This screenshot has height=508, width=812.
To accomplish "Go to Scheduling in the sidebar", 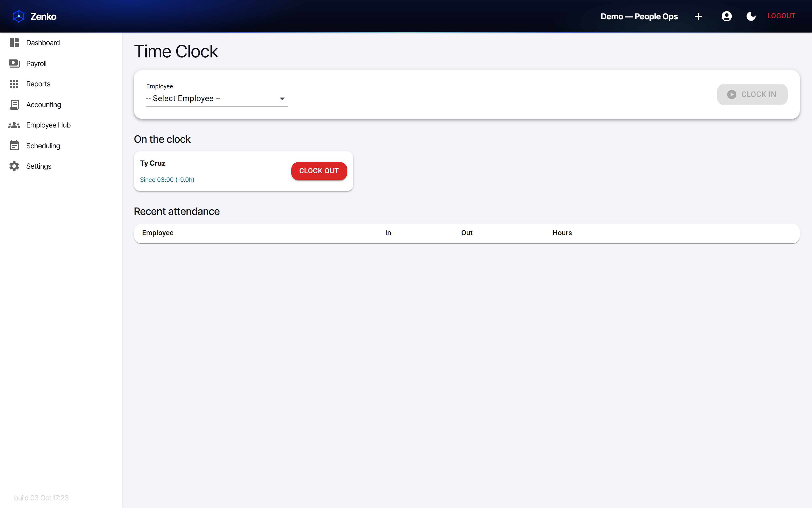I will (61, 146).
